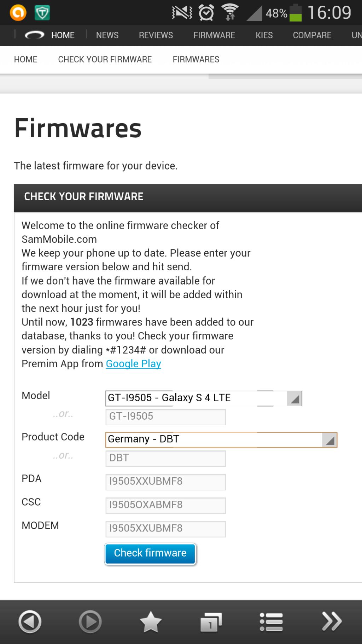The width and height of the screenshot is (362, 644).
Task: Switch to CHECK YOUR FIRMWARE tab
Action: [x=105, y=59]
